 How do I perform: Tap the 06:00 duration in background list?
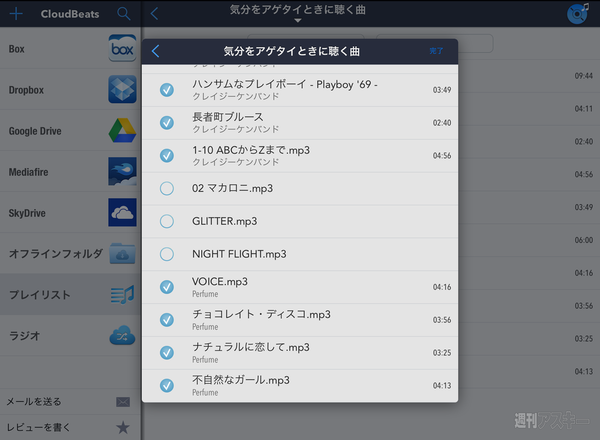click(584, 240)
